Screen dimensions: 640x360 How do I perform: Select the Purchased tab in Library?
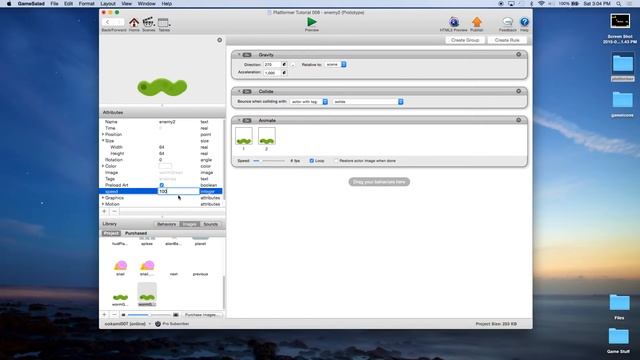(136, 233)
